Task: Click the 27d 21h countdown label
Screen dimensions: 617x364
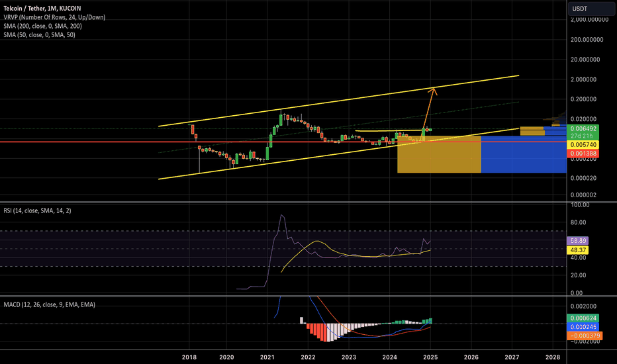Action: [583, 136]
